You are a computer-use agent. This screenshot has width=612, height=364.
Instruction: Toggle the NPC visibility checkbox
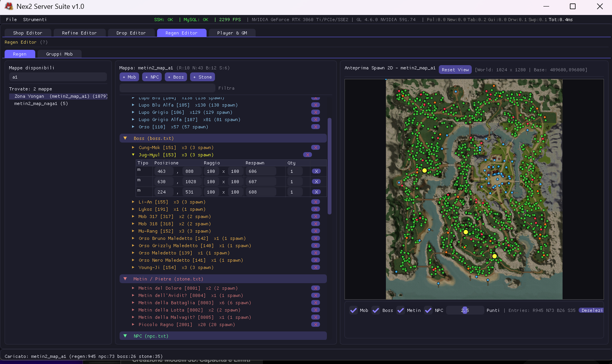click(428, 310)
